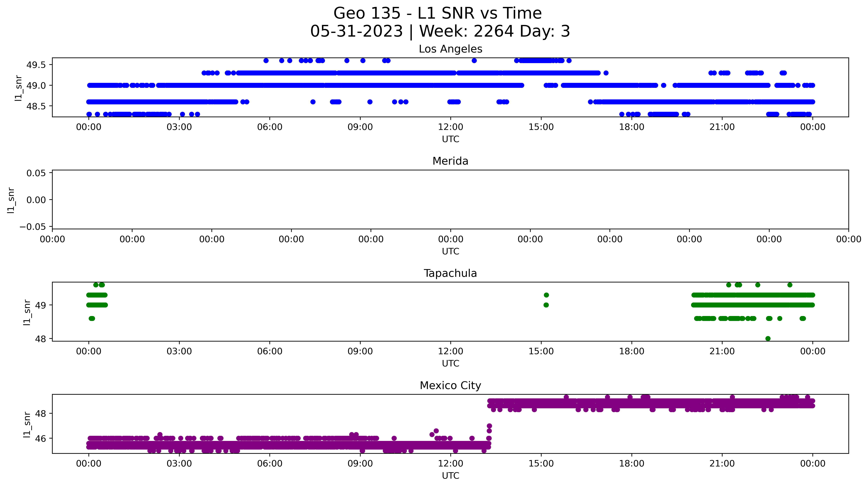This screenshot has width=868, height=487.
Task: Click the 12:00 tick of Mexico City plot
Action: point(451,464)
